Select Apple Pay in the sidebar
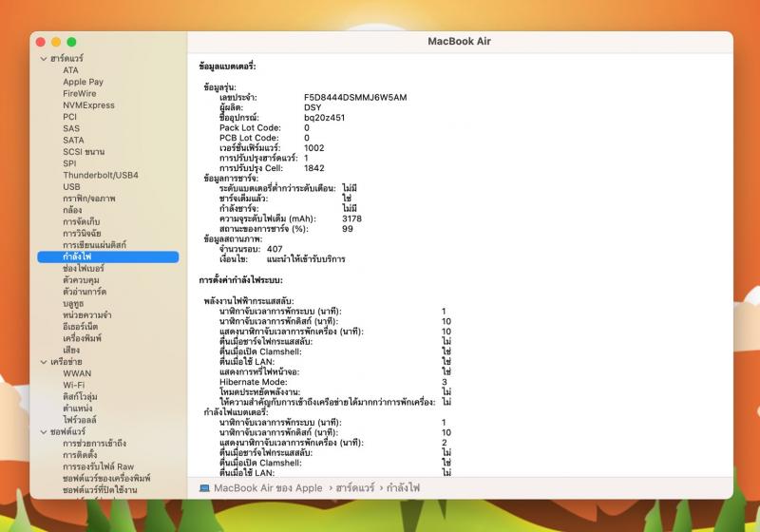Screen dimensions: 760x532 (x=83, y=82)
